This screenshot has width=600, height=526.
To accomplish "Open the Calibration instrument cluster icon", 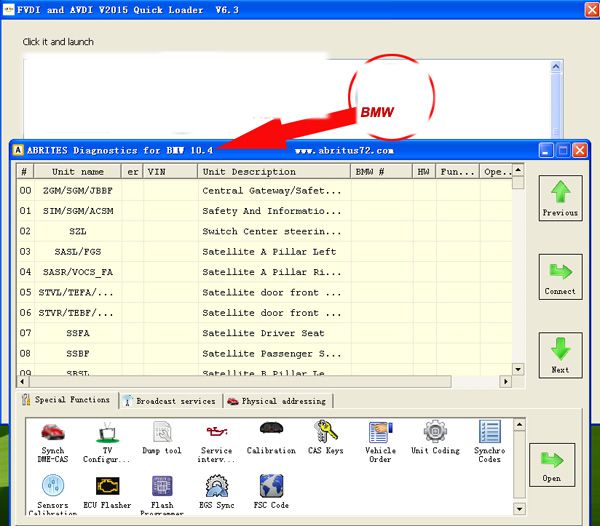I will tap(271, 438).
